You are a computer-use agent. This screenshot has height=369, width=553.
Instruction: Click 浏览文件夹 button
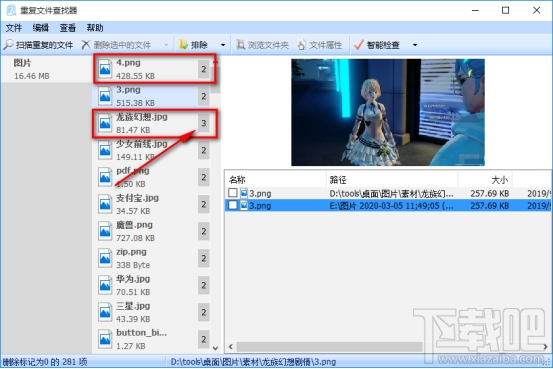click(262, 45)
